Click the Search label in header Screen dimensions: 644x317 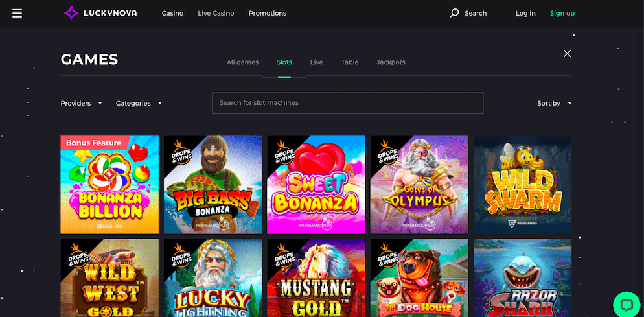476,13
